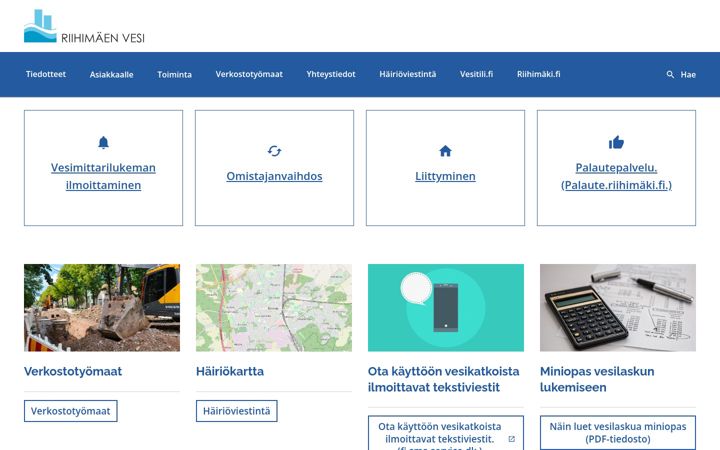Open the Vesimittarilukeman ilmoittaminen link

103,176
